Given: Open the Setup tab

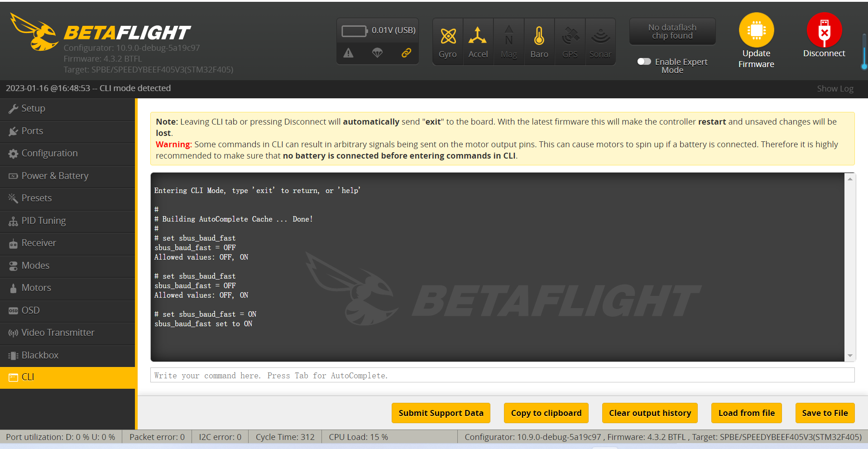Looking at the screenshot, I should [x=67, y=109].
